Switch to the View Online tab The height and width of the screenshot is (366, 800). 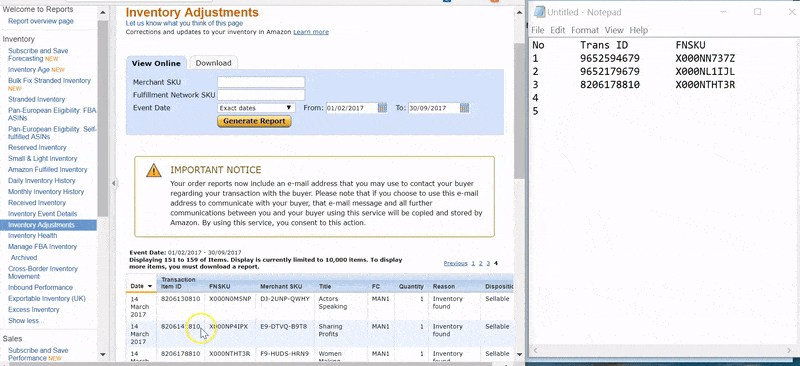coord(156,63)
